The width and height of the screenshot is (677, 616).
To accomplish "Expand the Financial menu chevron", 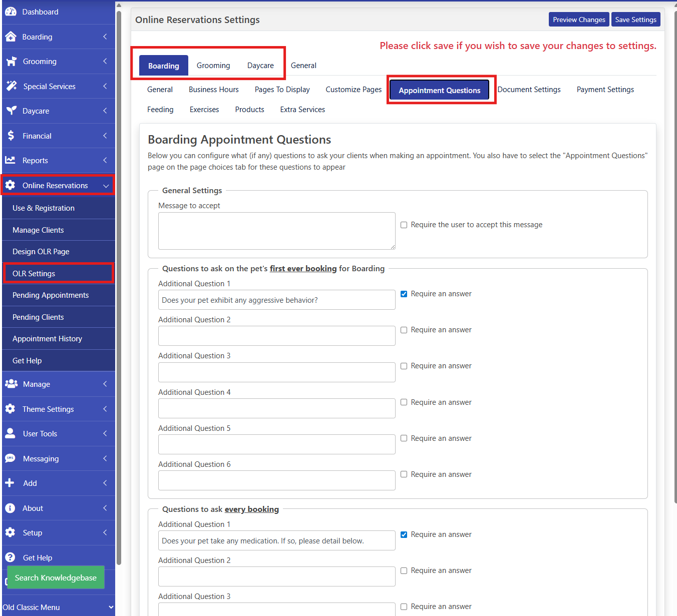I will [x=105, y=136].
